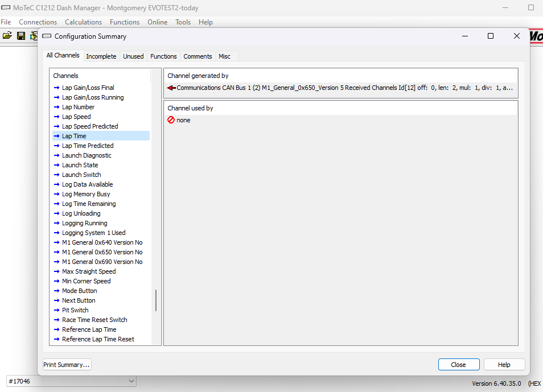Select Logging Running channel
The width and height of the screenshot is (543, 392).
(101, 224)
